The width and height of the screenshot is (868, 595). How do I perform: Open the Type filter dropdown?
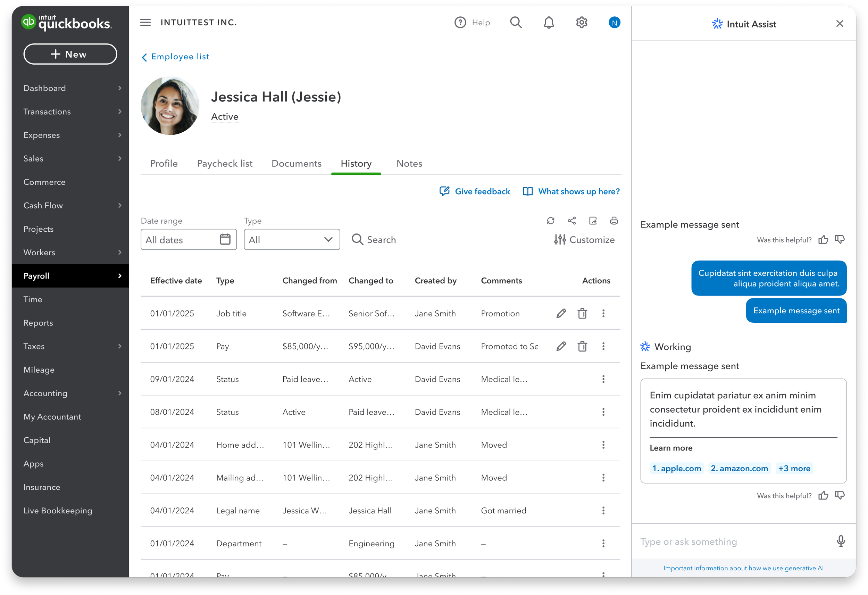(292, 240)
